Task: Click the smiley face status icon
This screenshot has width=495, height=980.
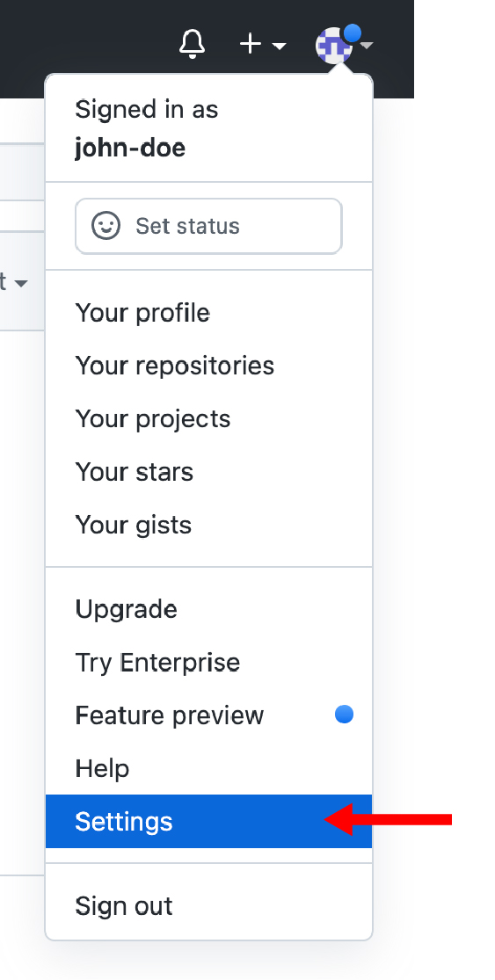Action: click(x=106, y=226)
